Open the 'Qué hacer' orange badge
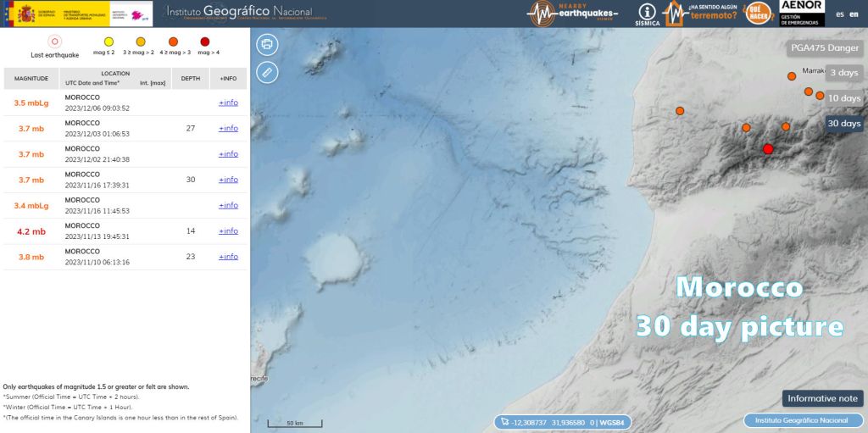 click(x=756, y=13)
